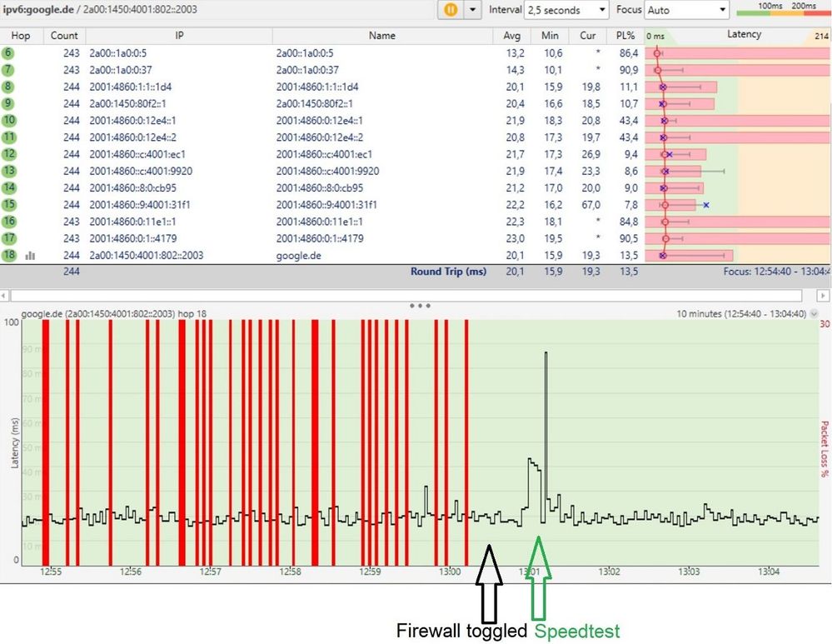Select the hop 8 green circle
Image resolution: width=832 pixels, height=644 pixels.
[8, 87]
